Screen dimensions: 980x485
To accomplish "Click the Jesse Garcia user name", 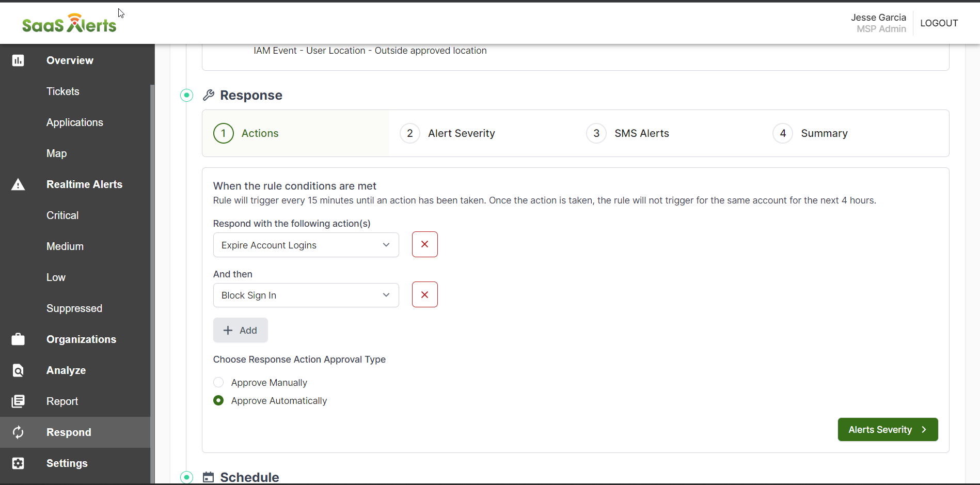I will pyautogui.click(x=878, y=18).
